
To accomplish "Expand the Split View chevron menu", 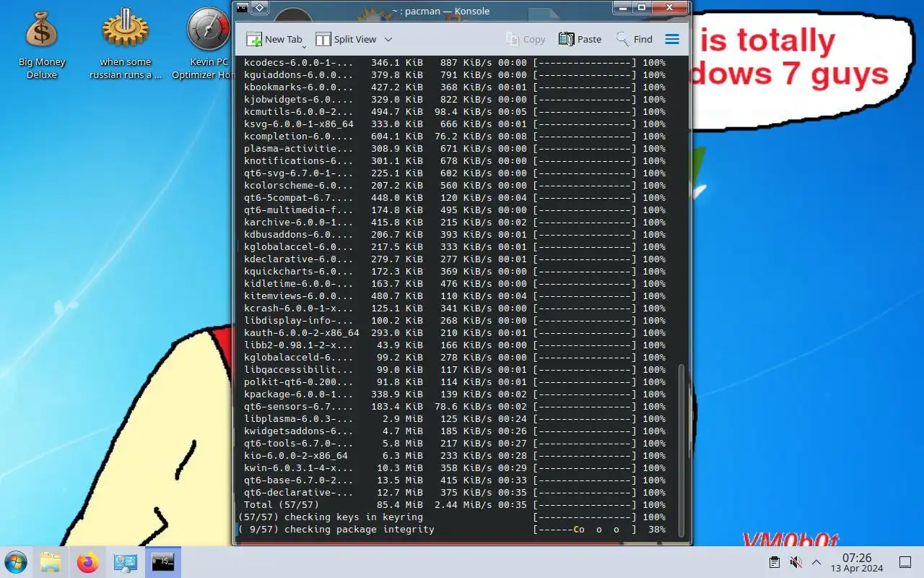I will [x=388, y=40].
